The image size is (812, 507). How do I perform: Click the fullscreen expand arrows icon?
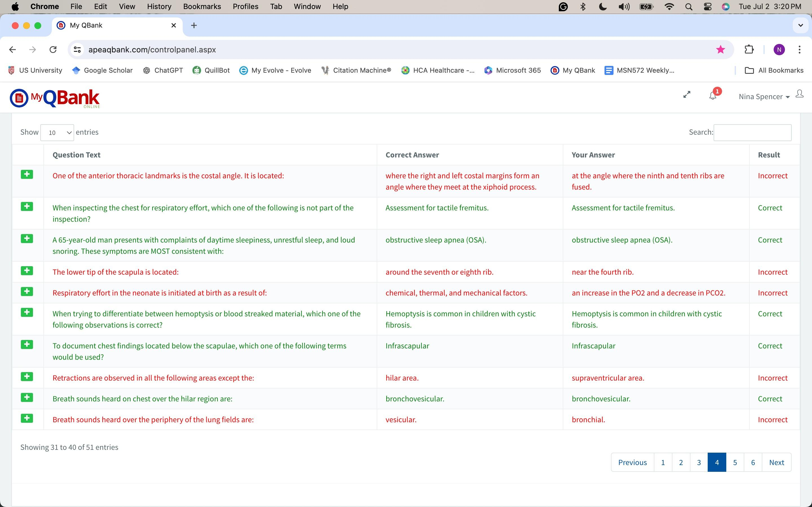pos(687,95)
